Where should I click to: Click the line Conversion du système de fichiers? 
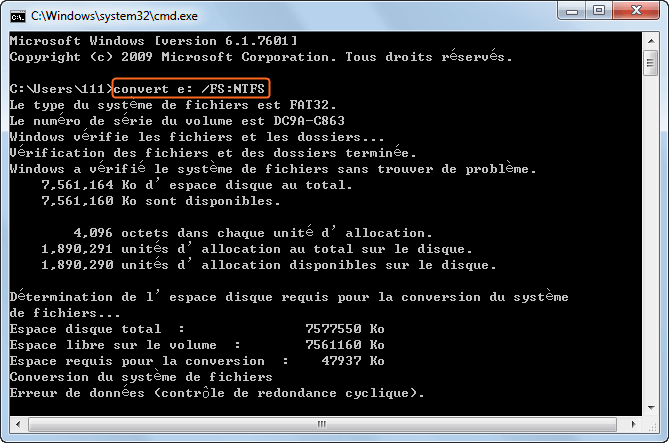click(141, 377)
